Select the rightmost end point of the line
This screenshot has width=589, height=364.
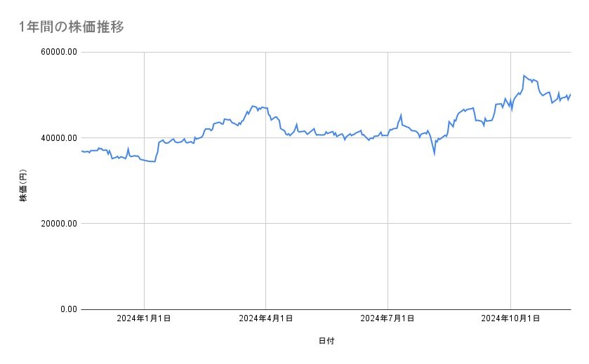click(570, 94)
